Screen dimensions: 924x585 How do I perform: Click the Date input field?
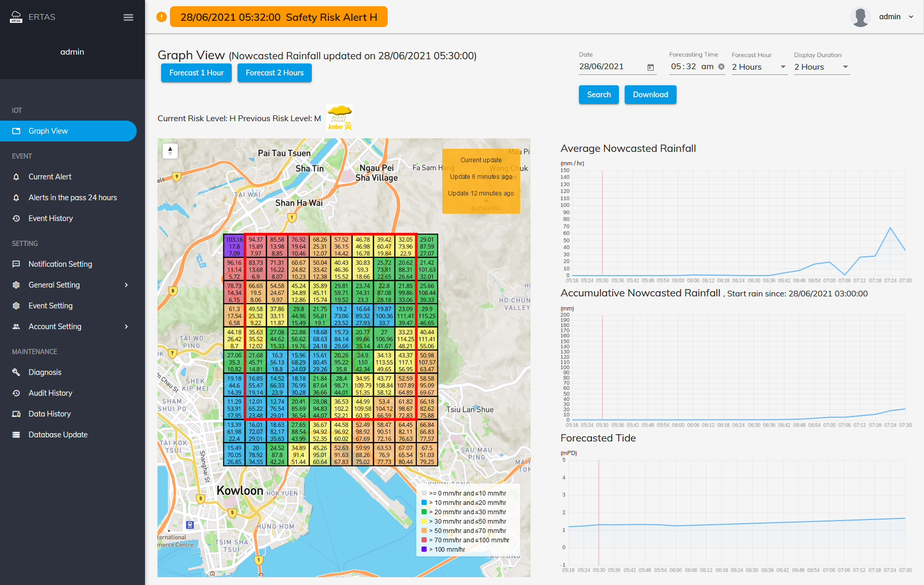(x=617, y=67)
